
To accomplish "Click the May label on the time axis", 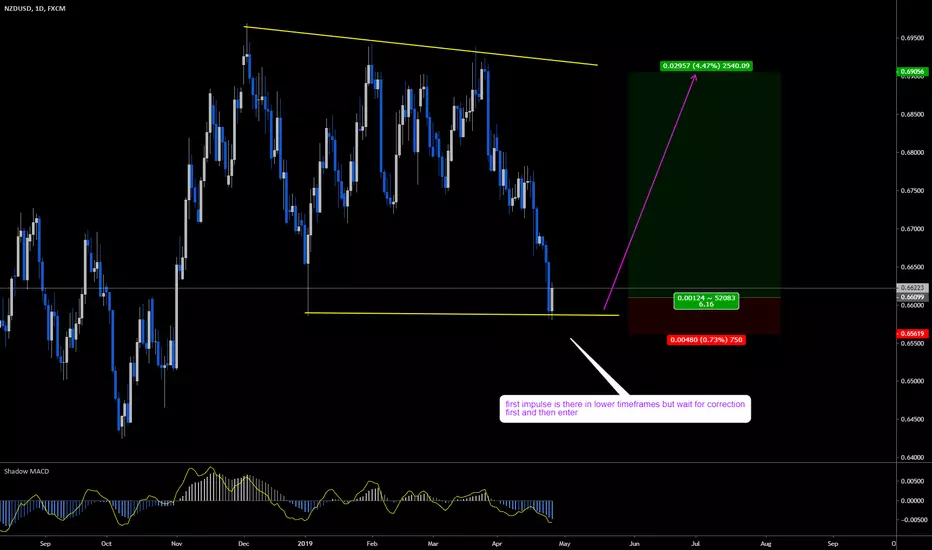I will pyautogui.click(x=564, y=543).
